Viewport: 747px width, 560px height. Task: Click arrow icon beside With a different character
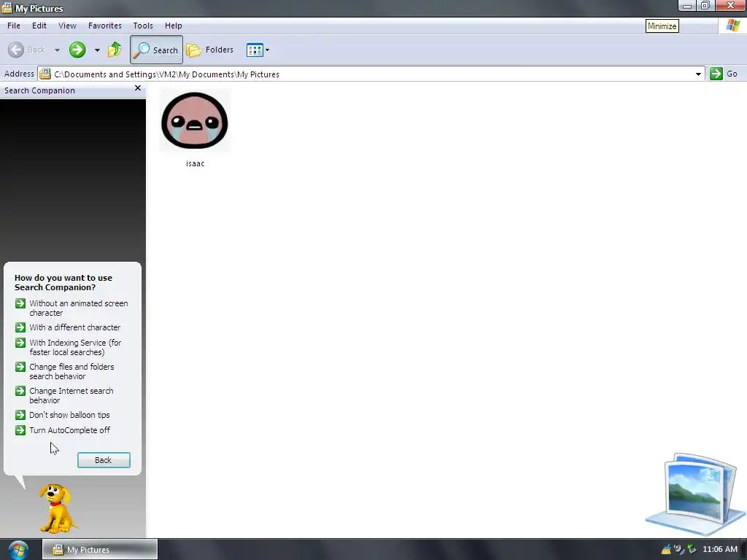pos(20,327)
